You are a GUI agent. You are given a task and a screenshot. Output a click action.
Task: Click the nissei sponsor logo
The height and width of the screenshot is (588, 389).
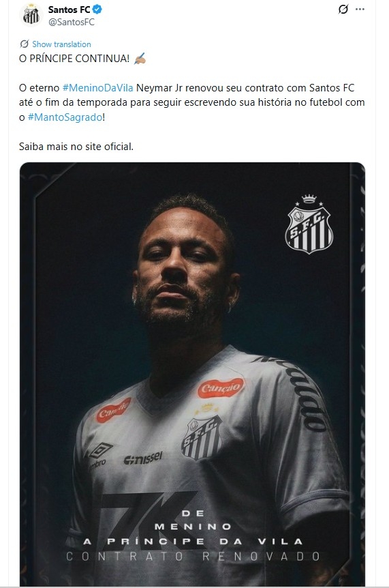[143, 458]
